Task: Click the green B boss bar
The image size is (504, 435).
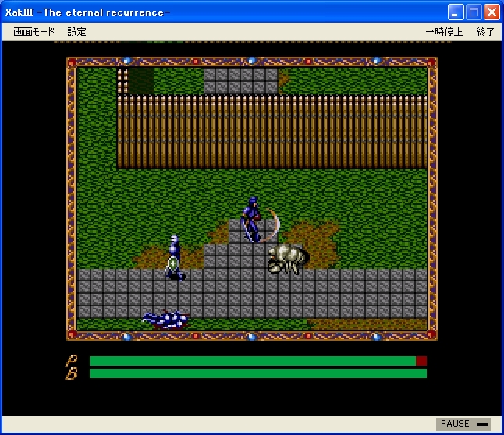Action: coord(257,373)
